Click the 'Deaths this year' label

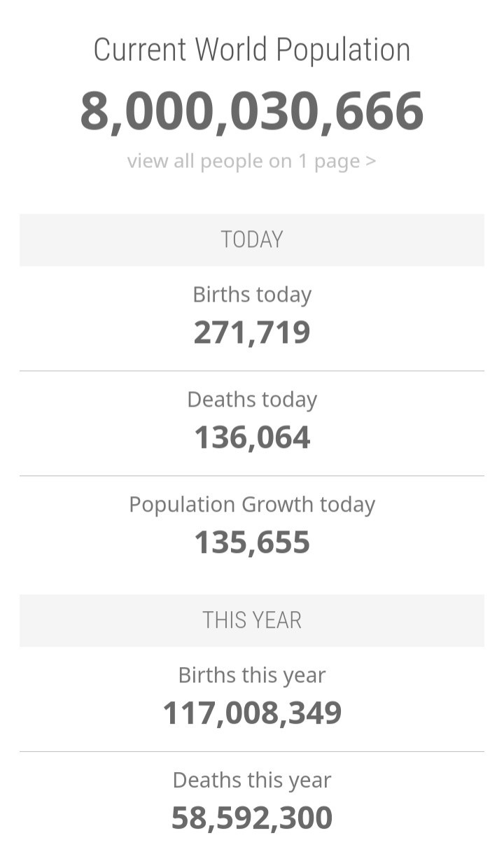point(252,780)
